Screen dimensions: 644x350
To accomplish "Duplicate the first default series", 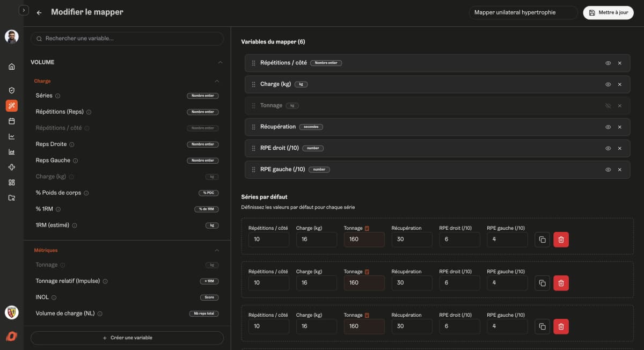I will coord(542,239).
